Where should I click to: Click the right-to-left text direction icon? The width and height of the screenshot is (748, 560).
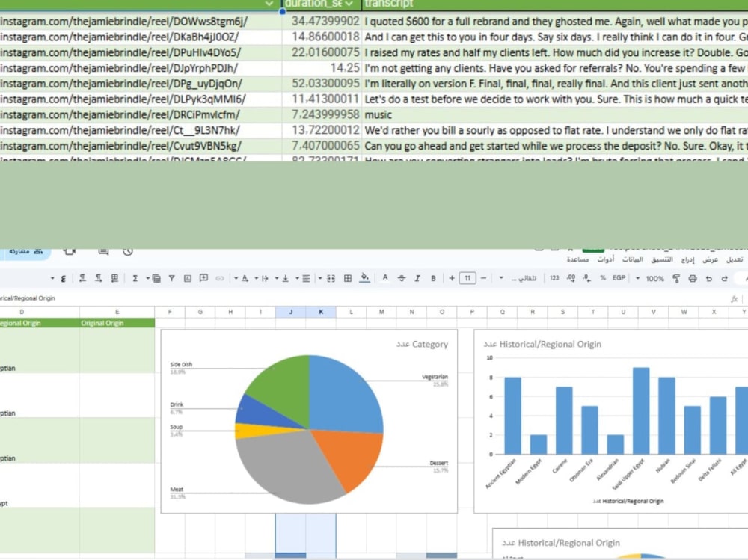click(82, 278)
